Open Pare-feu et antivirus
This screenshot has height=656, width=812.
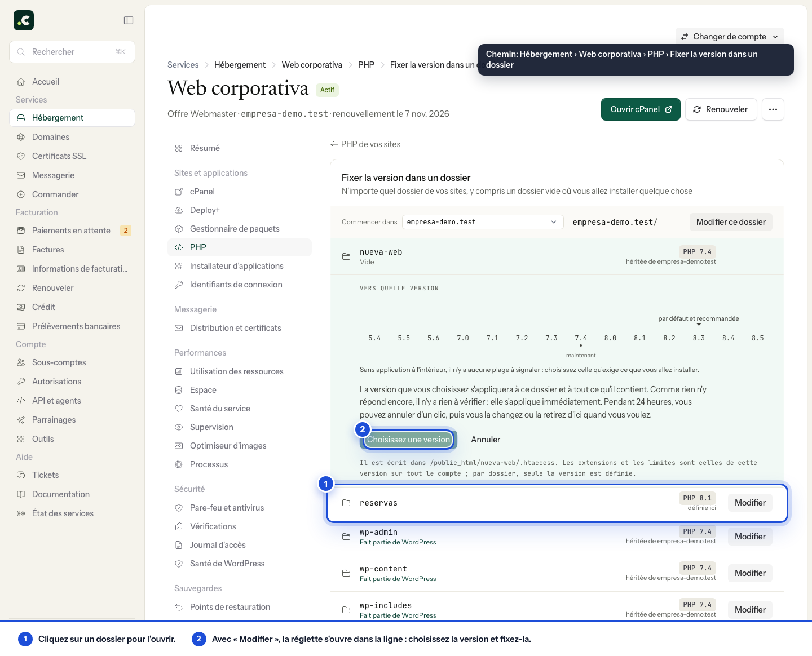click(240, 508)
